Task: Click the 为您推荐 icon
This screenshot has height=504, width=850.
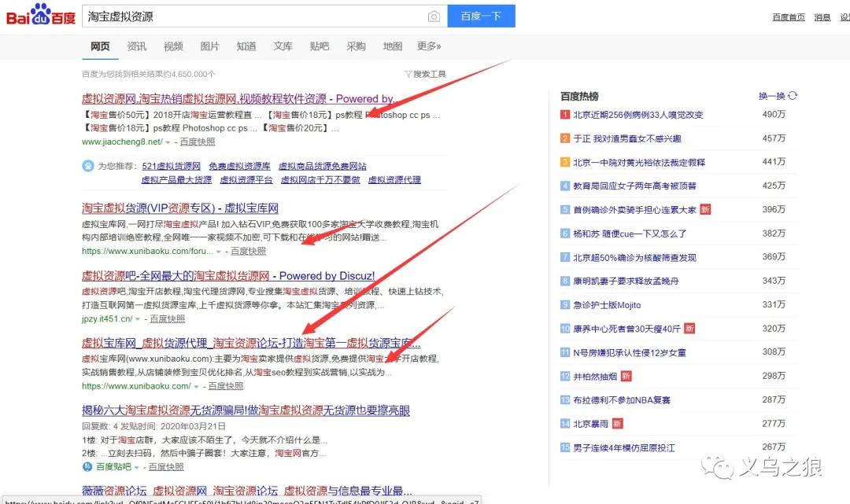Action: (88, 166)
